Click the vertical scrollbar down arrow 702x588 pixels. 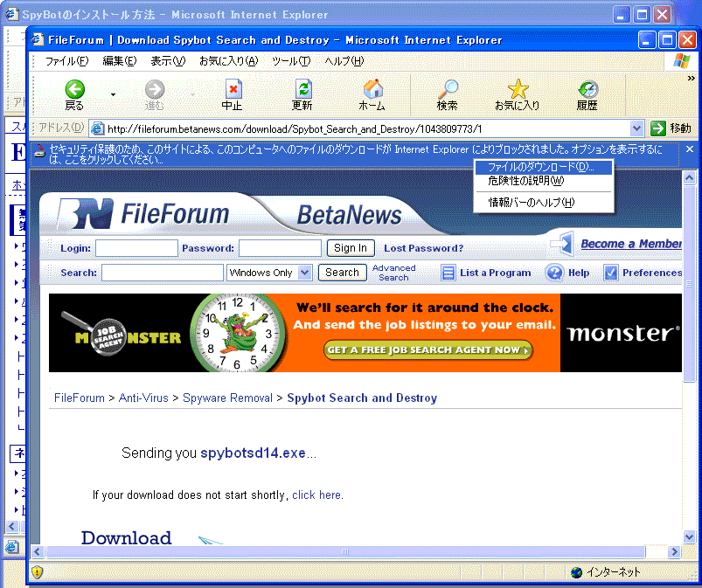click(x=690, y=536)
